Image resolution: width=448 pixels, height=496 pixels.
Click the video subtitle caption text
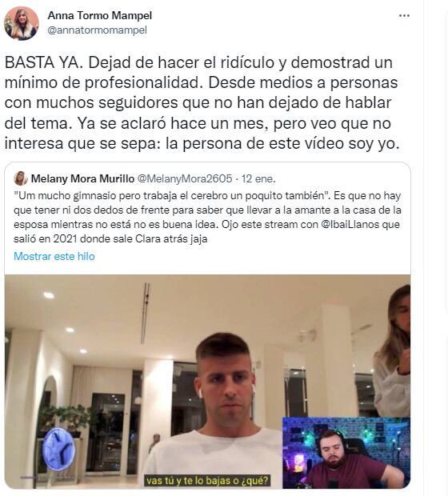pyautogui.click(x=207, y=481)
